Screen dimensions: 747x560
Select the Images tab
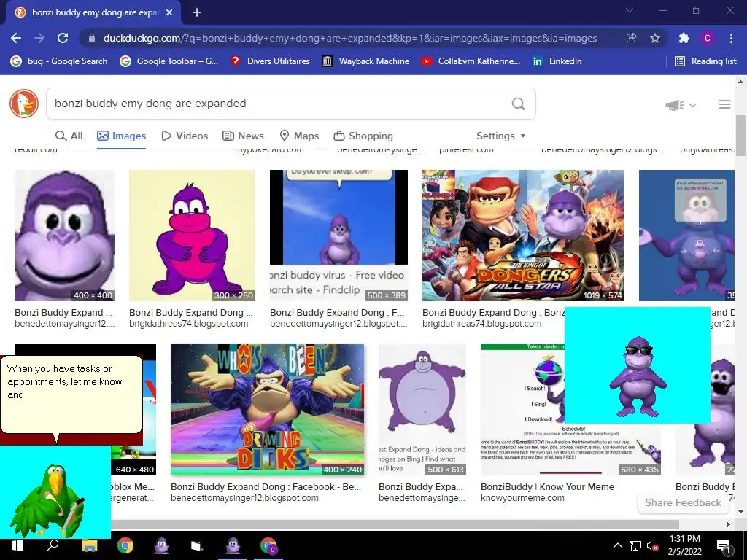coord(122,136)
